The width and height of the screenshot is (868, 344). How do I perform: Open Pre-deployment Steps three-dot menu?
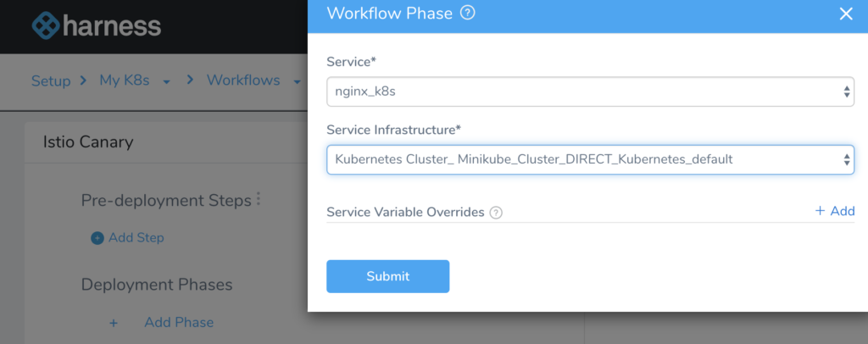259,200
